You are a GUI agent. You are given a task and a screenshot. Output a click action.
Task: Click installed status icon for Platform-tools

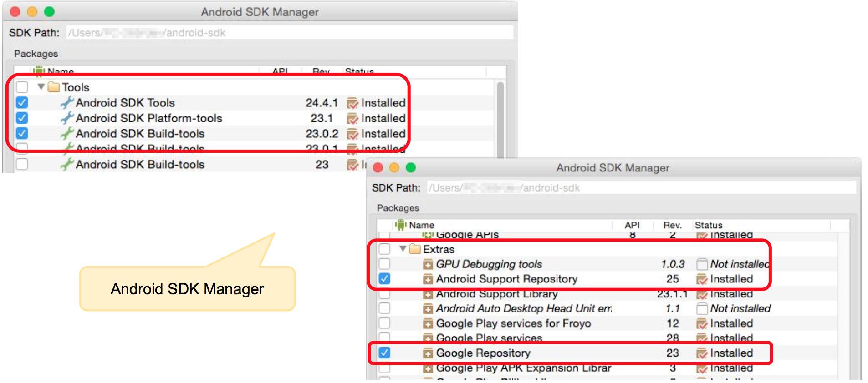tap(352, 119)
